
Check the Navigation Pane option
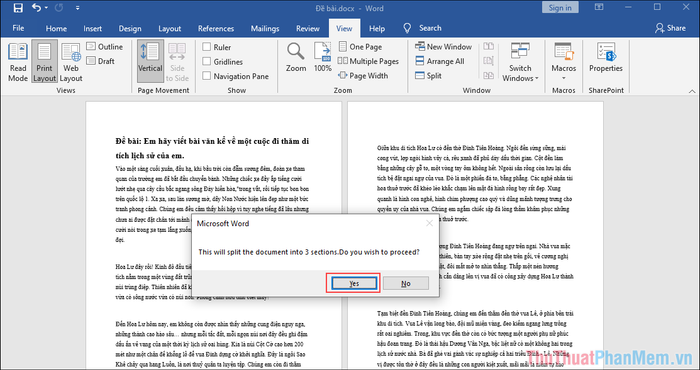click(207, 76)
